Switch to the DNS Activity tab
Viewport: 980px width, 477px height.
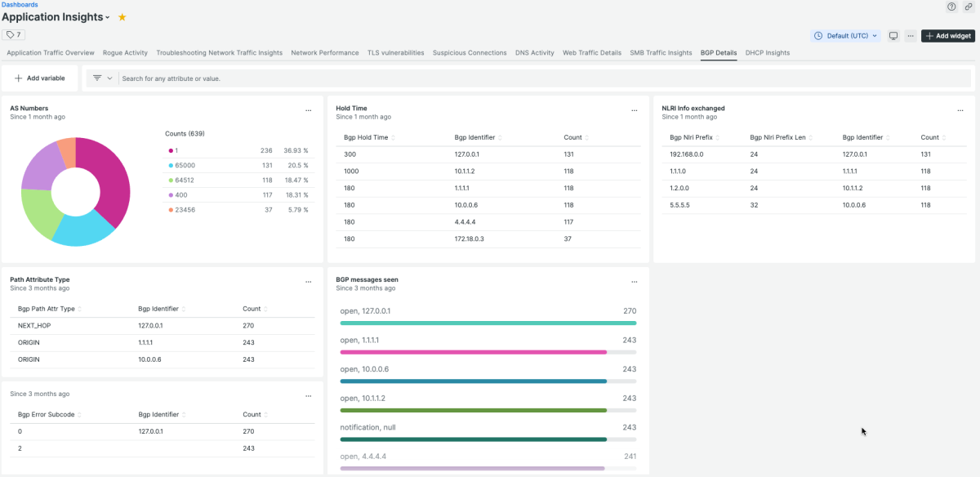pos(534,53)
